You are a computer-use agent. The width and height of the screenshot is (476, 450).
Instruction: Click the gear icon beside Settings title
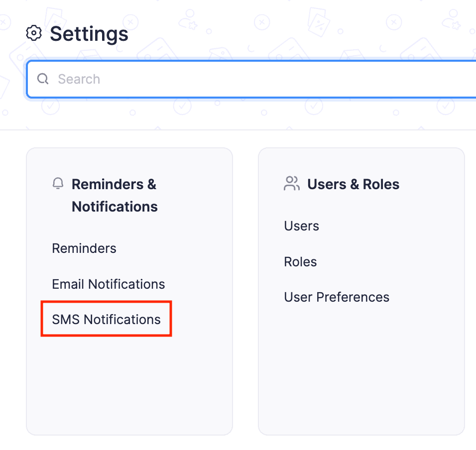33,33
